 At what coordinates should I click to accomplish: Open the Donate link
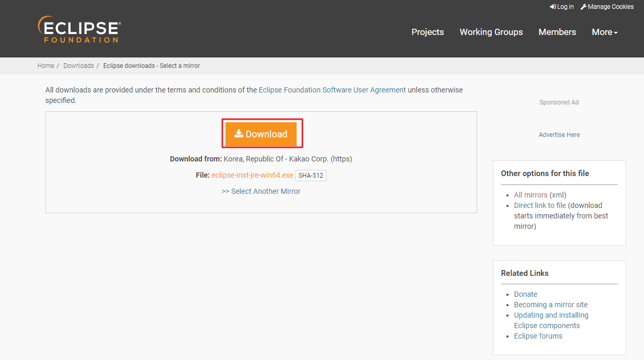pos(525,294)
